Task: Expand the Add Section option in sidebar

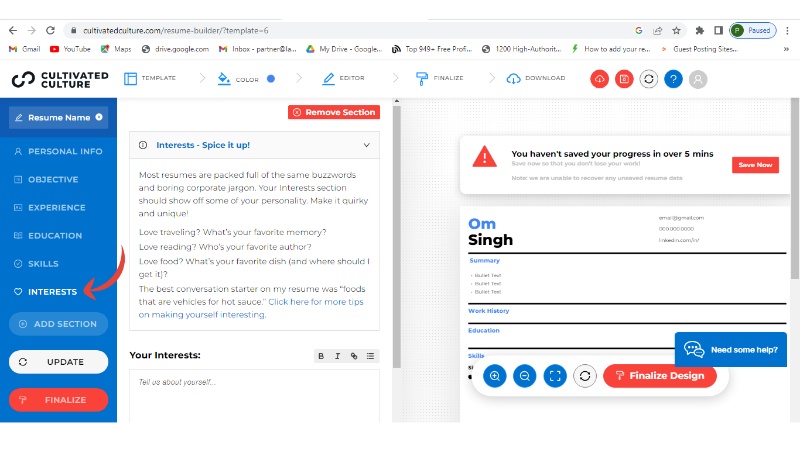Action: tap(58, 324)
